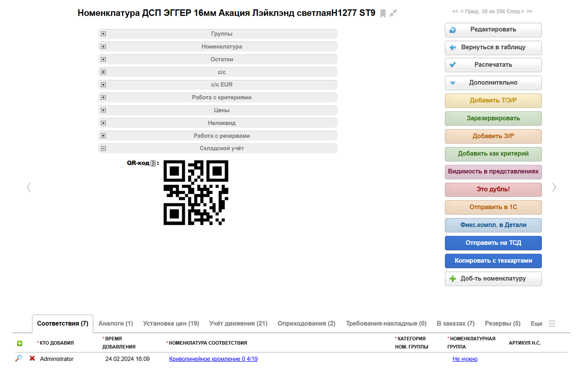Image resolution: width=588 pixels, height=368 pixels.
Task: Open the hamburger tabs menu icon
Action: [x=552, y=324]
